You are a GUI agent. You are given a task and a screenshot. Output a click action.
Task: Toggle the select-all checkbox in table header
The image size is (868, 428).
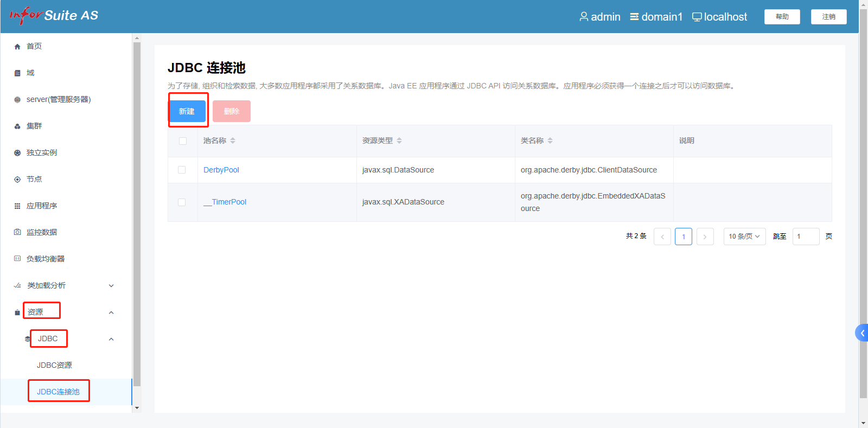[183, 141]
